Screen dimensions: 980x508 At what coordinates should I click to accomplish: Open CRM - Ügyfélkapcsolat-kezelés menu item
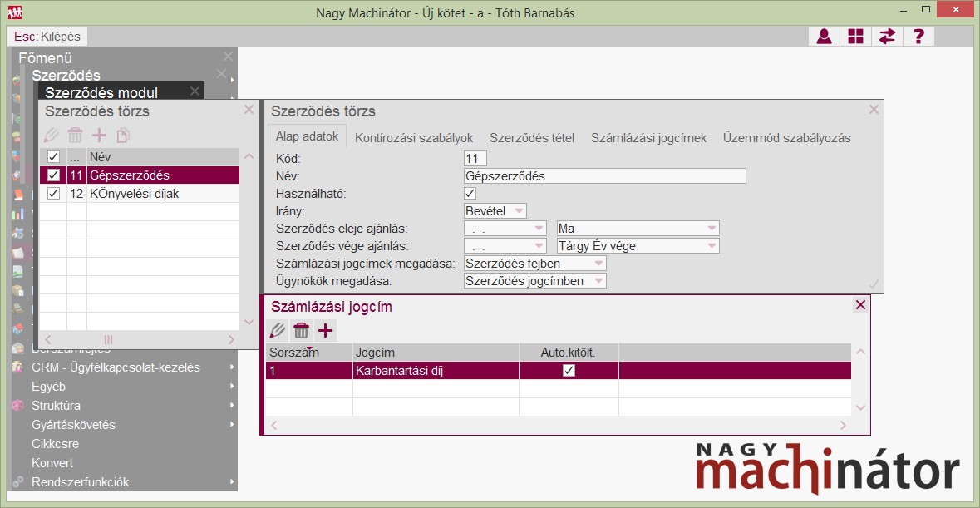click(116, 367)
